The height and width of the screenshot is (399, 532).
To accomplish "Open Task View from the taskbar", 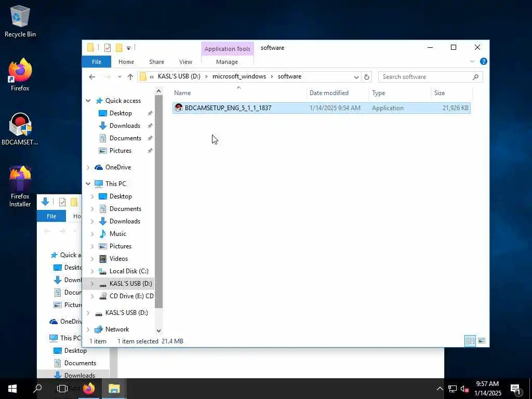I will [x=62, y=389].
